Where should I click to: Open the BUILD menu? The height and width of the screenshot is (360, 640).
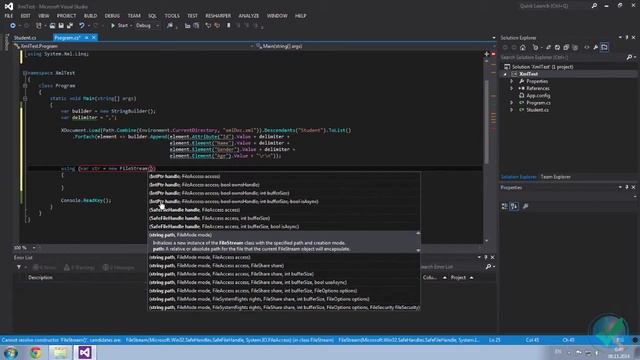pos(90,16)
